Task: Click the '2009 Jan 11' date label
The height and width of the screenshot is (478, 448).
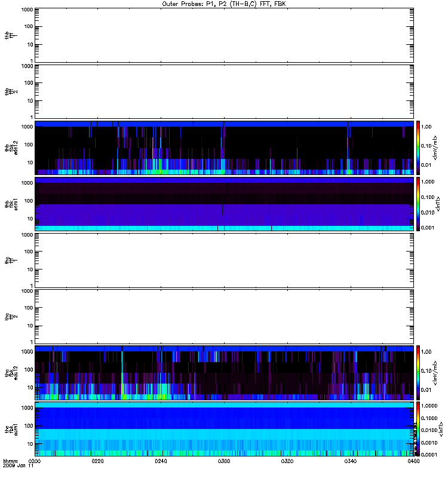Action: (18, 465)
